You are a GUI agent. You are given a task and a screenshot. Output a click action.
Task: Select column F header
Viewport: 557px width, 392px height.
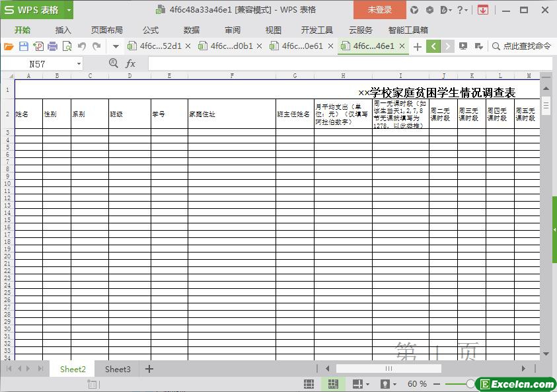coord(232,76)
